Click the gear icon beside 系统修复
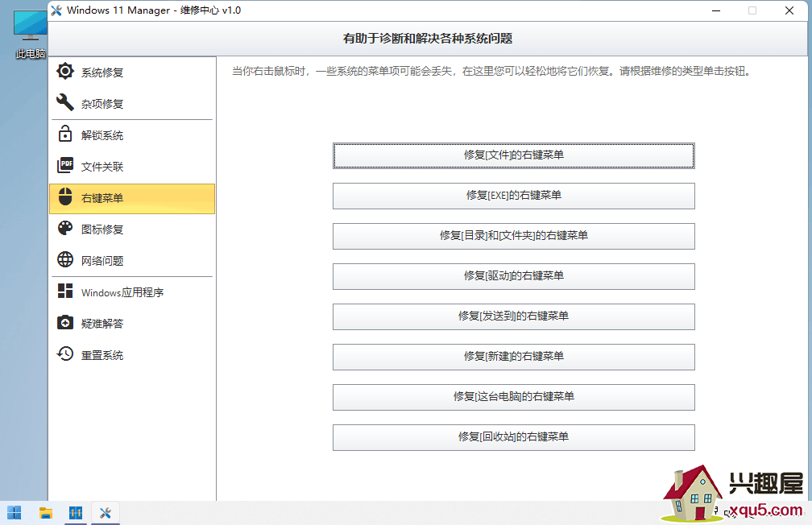Viewport: 812px width, 525px height. [x=65, y=72]
